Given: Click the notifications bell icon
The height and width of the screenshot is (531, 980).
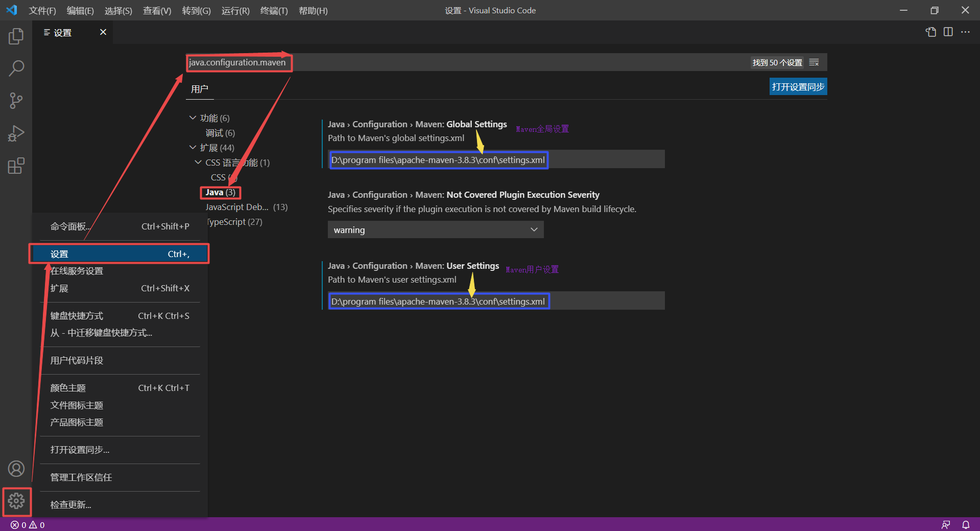Looking at the screenshot, I should [x=966, y=525].
